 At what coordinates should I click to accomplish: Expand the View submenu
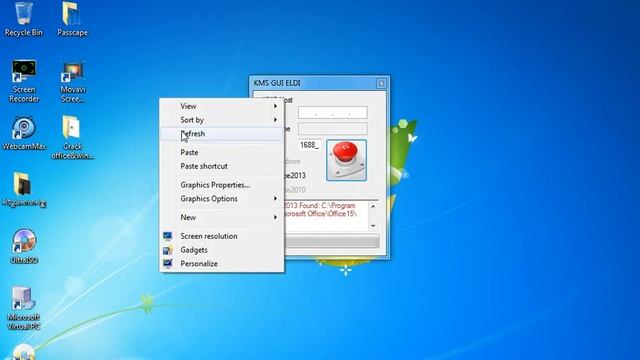[x=222, y=106]
